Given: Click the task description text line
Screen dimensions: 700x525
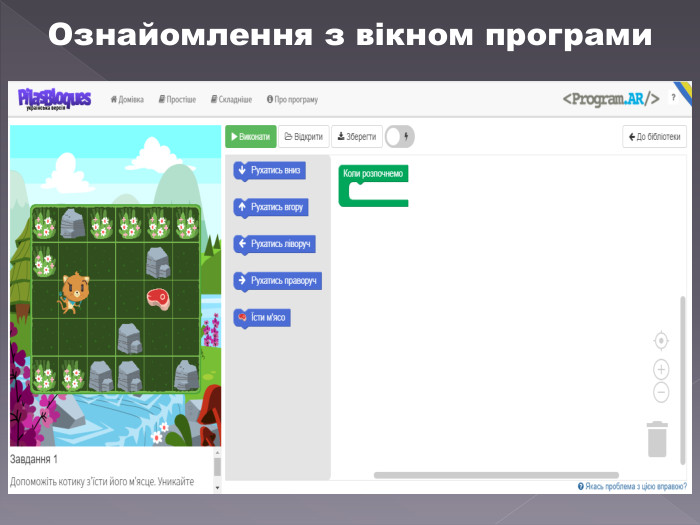Looking at the screenshot, I should pos(102,482).
